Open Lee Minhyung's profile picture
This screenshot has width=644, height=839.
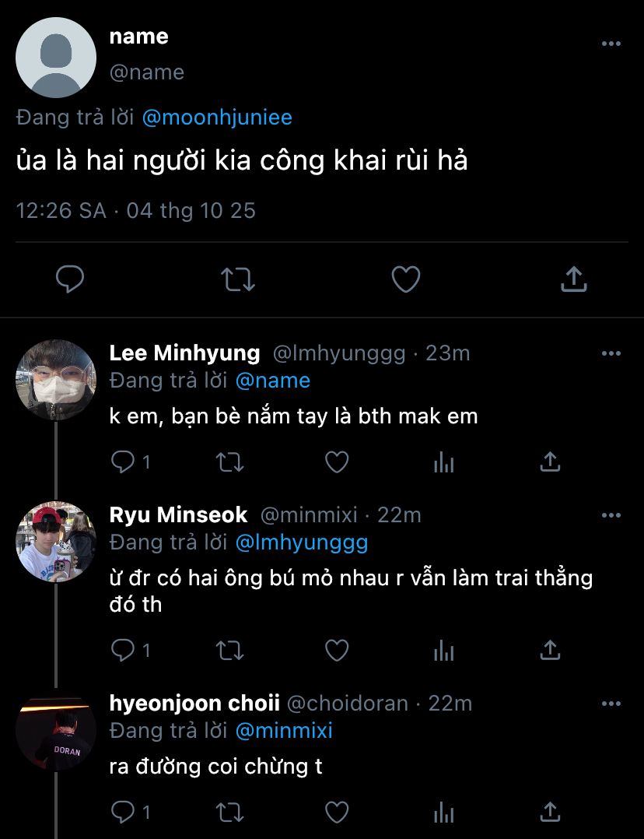pos(55,379)
